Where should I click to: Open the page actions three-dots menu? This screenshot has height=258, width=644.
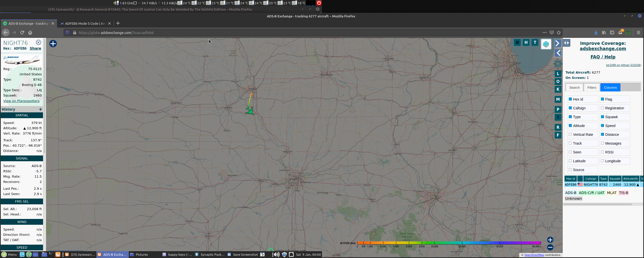coord(544,33)
